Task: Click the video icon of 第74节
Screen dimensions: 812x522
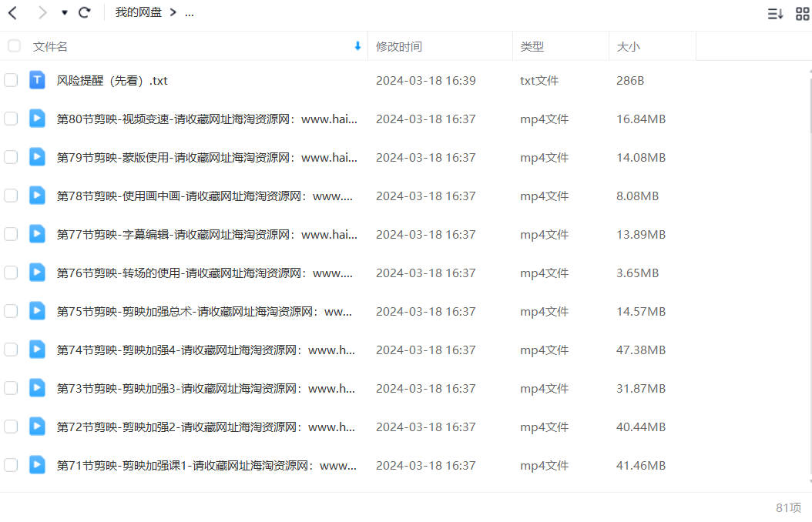Action: coord(37,350)
